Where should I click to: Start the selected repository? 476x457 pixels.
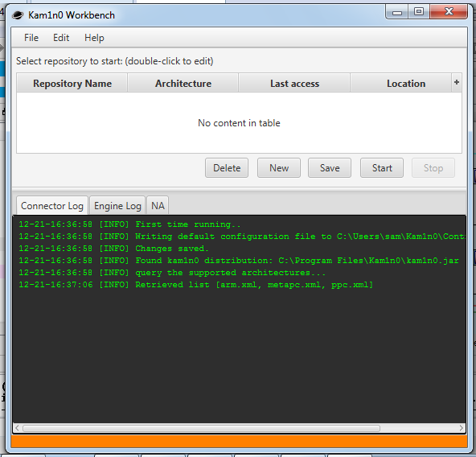(382, 167)
